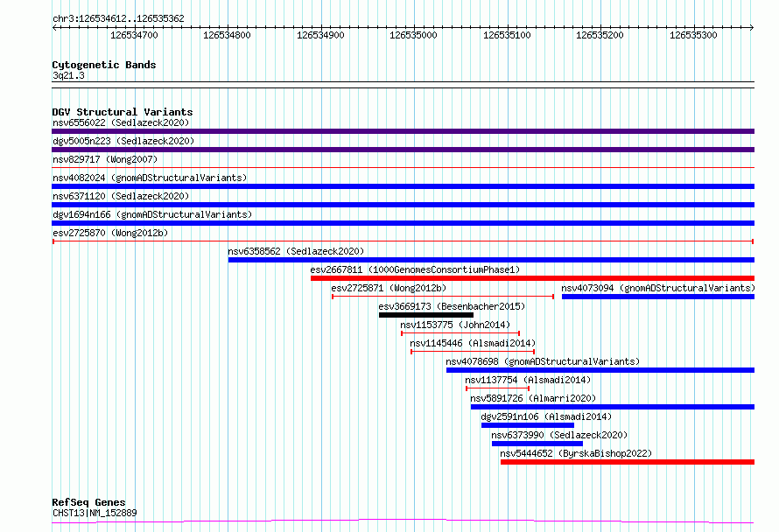Select nsv6371120 (Sedlazeck2020) label

[x=121, y=196]
